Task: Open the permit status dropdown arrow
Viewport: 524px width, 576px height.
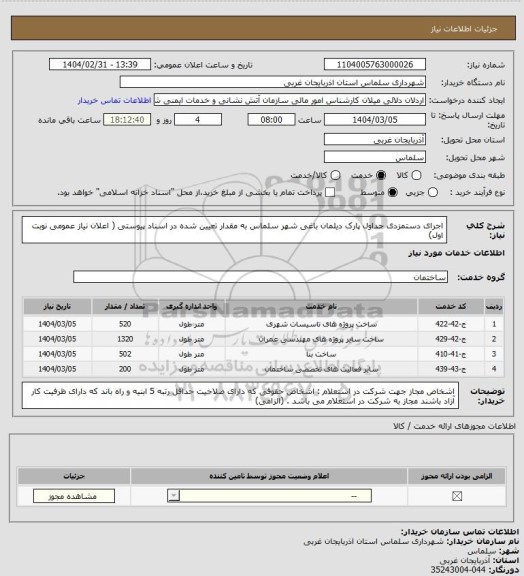Action: tap(173, 496)
